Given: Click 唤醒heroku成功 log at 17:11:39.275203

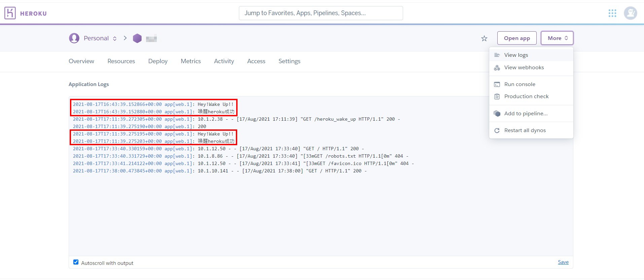Looking at the screenshot, I should click(153, 141).
